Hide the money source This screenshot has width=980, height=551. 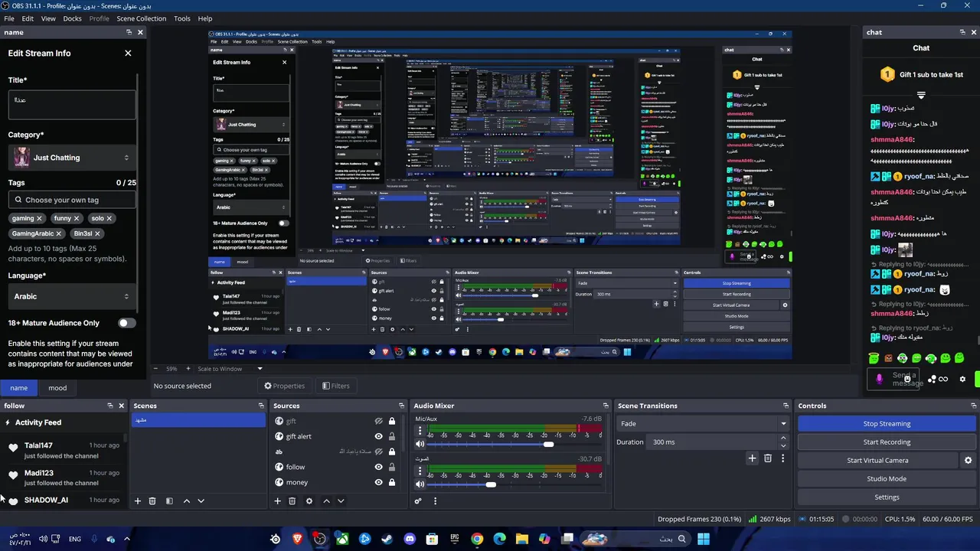click(x=378, y=482)
